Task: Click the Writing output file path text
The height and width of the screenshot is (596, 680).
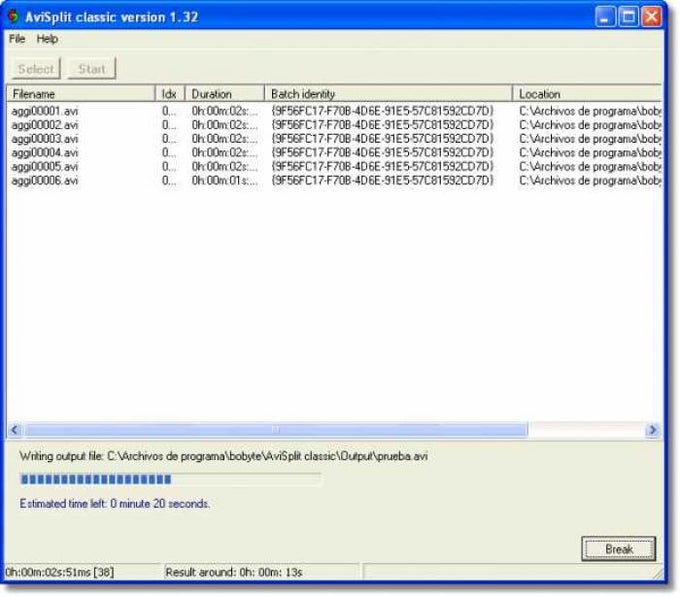Action: pyautogui.click(x=223, y=456)
